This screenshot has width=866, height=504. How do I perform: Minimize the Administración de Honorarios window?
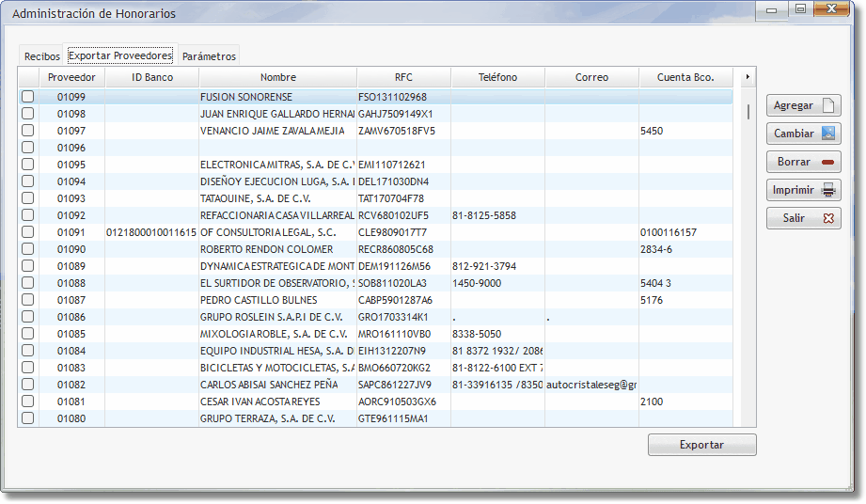(x=772, y=9)
